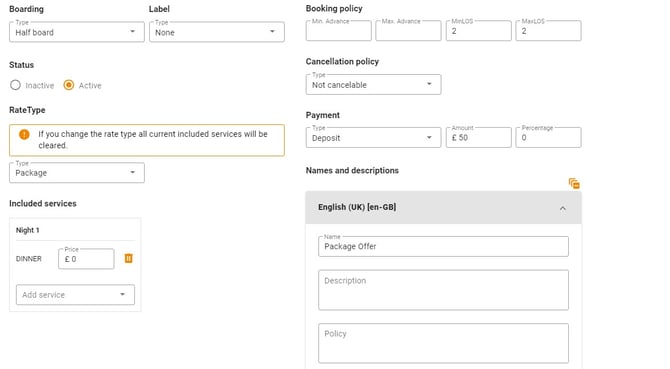Click the rate type change warning message text
The width and height of the screenshot is (670, 369).
pyautogui.click(x=153, y=140)
